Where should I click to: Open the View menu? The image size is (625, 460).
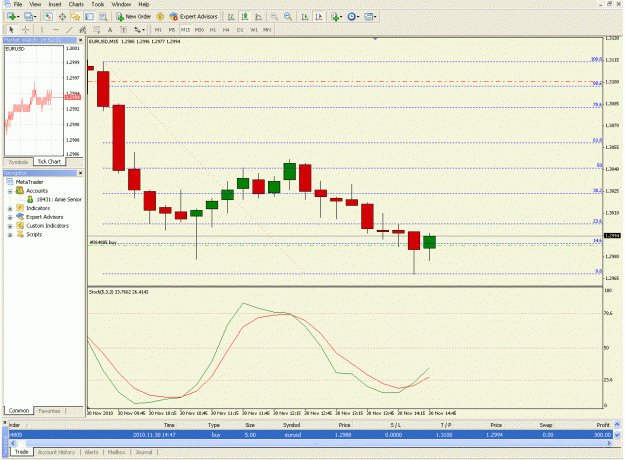(35, 4)
